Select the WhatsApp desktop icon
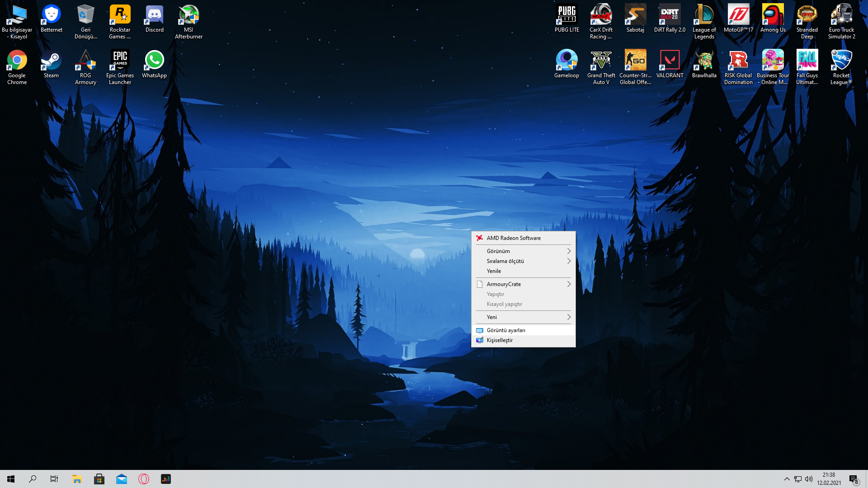The height and width of the screenshot is (488, 868). [x=155, y=64]
